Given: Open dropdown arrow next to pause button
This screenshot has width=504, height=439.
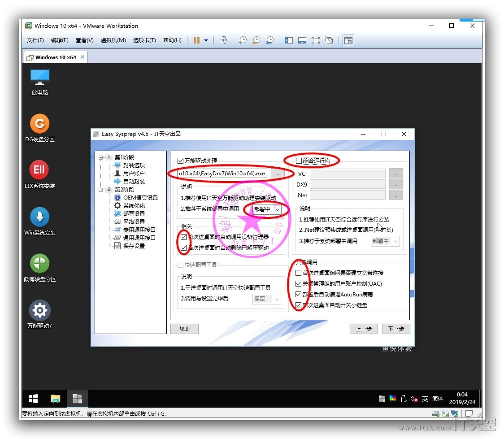Looking at the screenshot, I should [206, 40].
